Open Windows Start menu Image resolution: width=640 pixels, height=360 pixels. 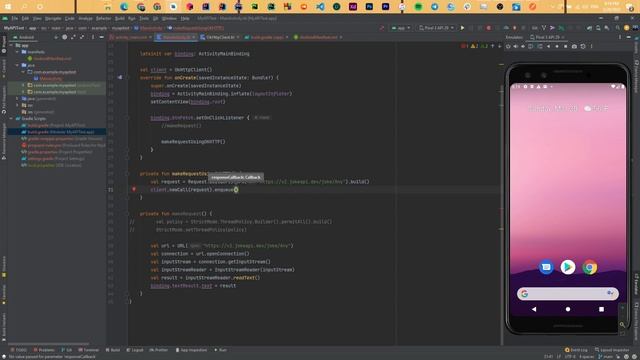tap(8, 7)
